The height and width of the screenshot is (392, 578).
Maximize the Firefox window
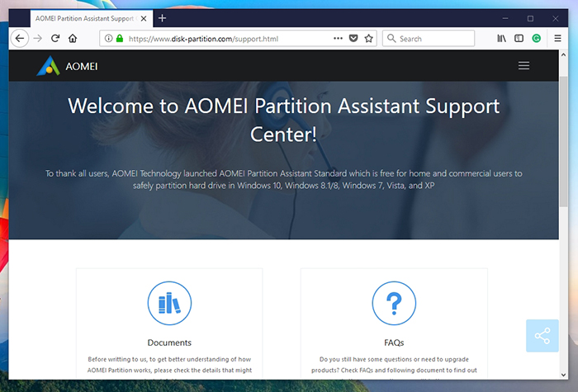530,18
